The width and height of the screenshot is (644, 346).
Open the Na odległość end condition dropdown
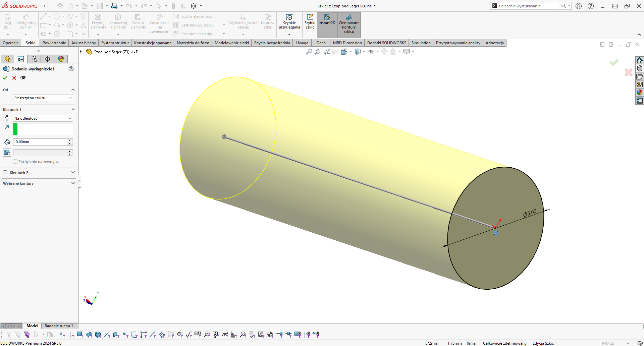43,118
